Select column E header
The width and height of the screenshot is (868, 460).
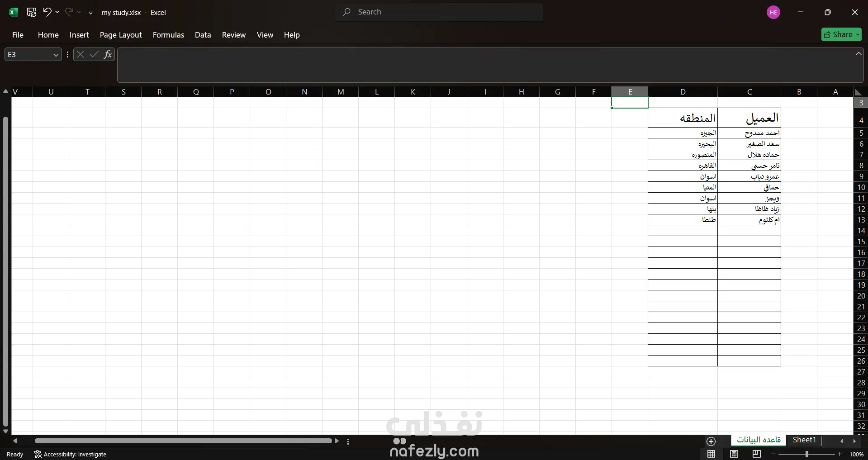[x=630, y=92]
